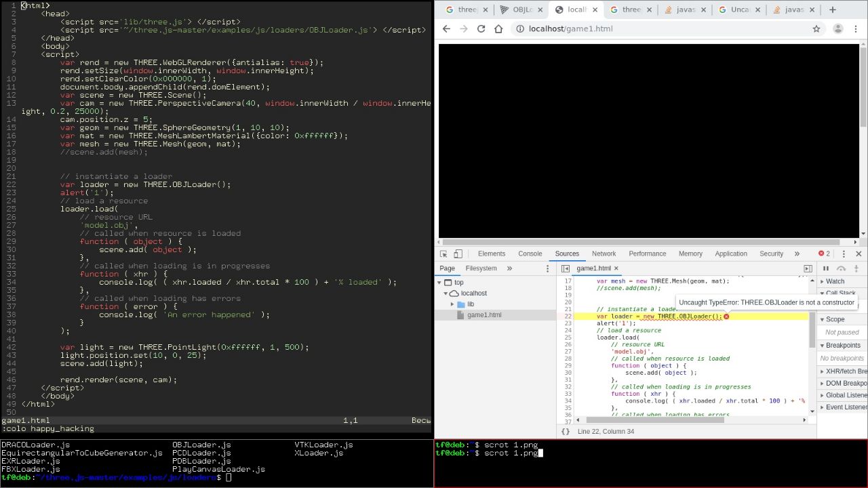Select the Filesystem navigator tab

(x=481, y=268)
